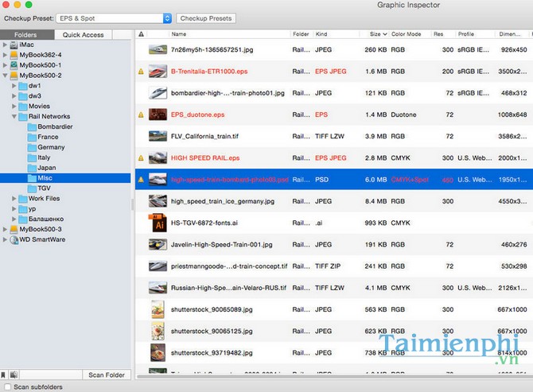Image resolution: width=533 pixels, height=392 pixels.
Task: Expand the MyBook362-4 drive
Action: pos(5,55)
